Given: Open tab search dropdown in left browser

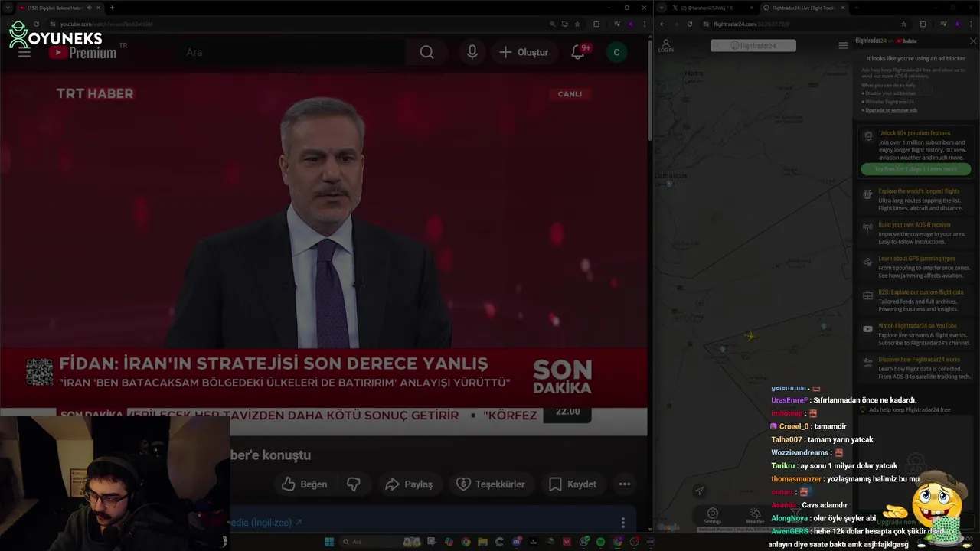Looking at the screenshot, I should [7, 8].
